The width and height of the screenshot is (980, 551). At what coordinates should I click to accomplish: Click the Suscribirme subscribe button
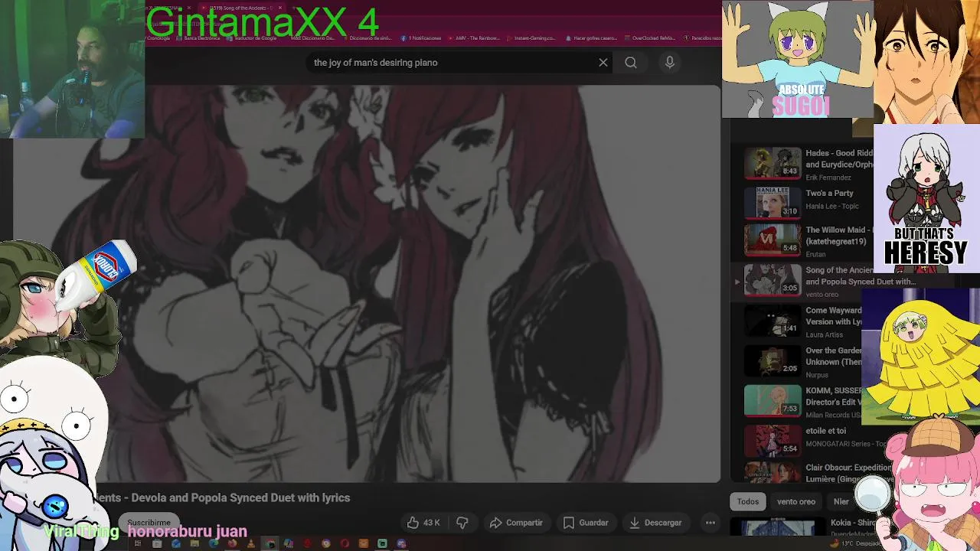149,523
